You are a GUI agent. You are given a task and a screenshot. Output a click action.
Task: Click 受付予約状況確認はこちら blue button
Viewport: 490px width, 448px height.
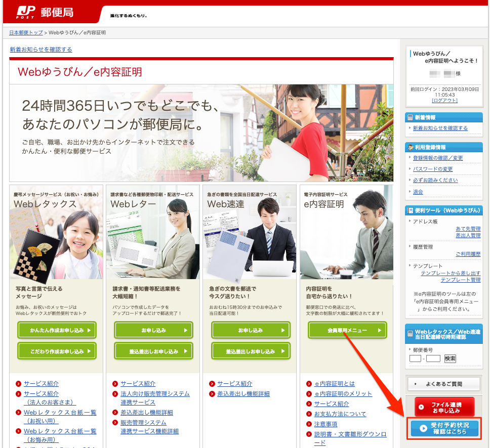click(x=444, y=428)
